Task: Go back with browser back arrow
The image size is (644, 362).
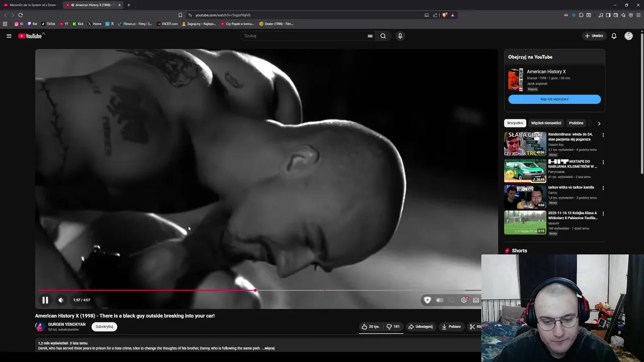Action: coord(6,15)
